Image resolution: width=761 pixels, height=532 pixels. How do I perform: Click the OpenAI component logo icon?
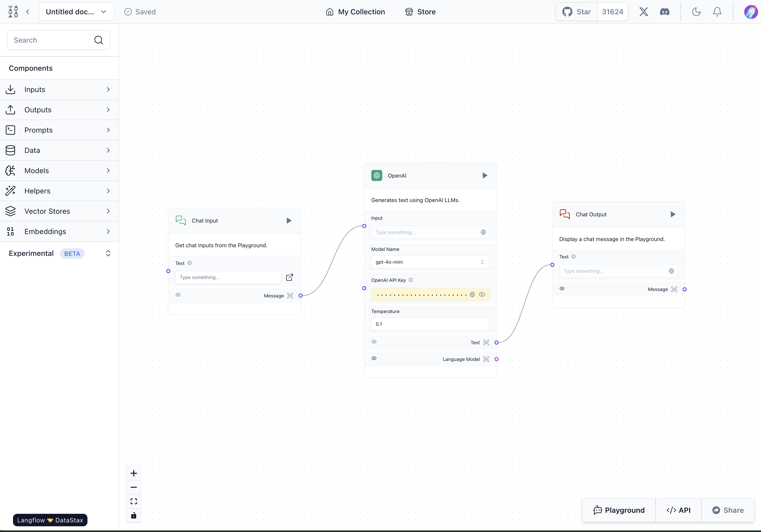coord(377,176)
